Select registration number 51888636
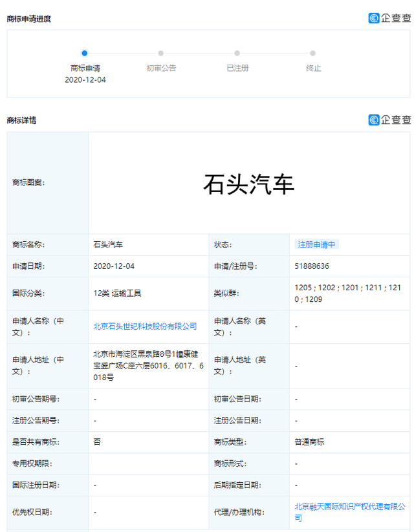Screen dimensions: 414x532 312,266
